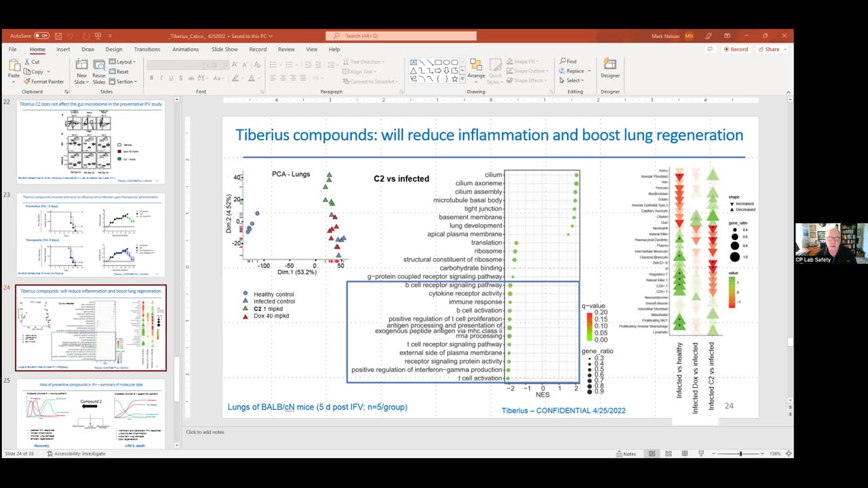
Task: Expand the slide Layout dropdown
Action: [124, 62]
